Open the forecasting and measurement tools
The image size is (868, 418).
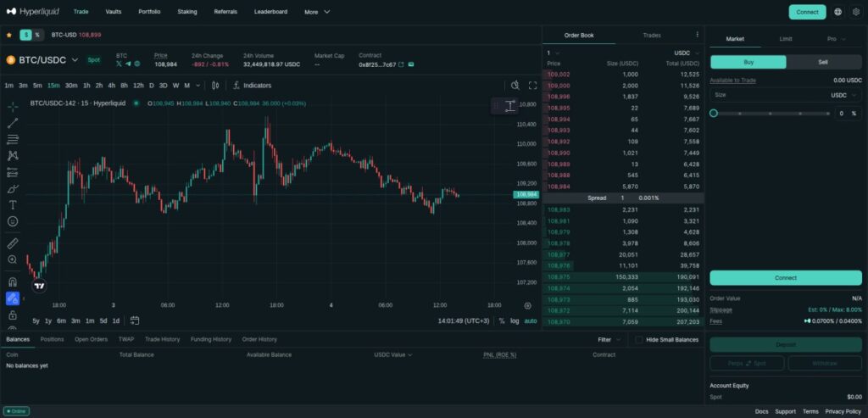tap(13, 172)
